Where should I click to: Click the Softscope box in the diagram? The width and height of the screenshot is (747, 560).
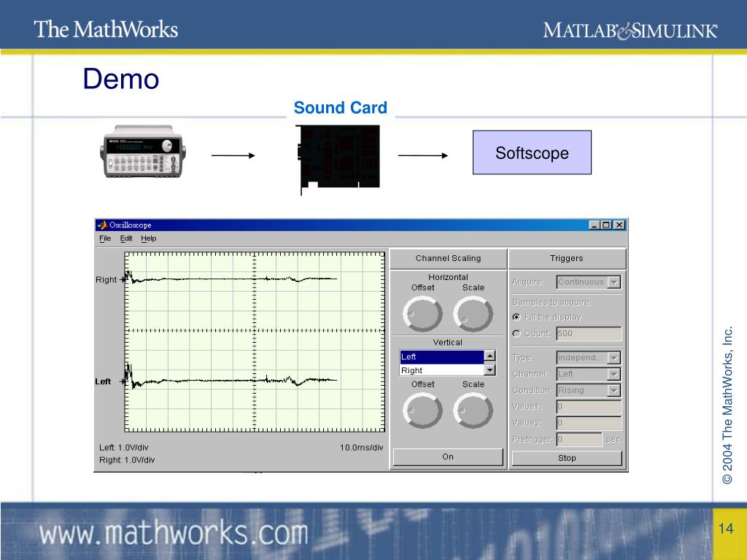coord(532,152)
